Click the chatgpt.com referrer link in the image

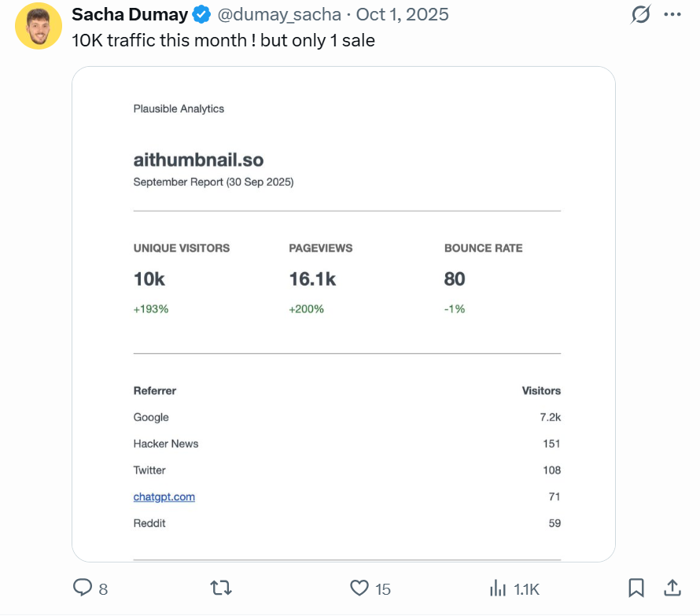point(164,496)
